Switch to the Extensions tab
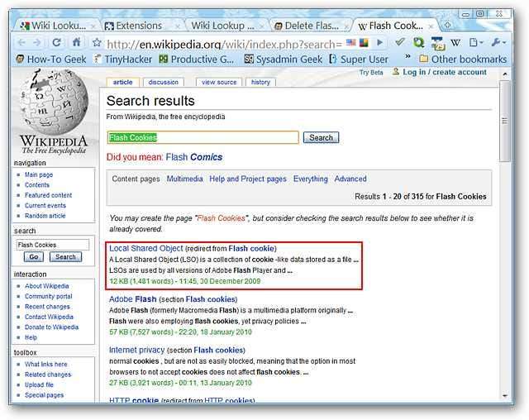The height and width of the screenshot is (420, 529). coord(139,26)
